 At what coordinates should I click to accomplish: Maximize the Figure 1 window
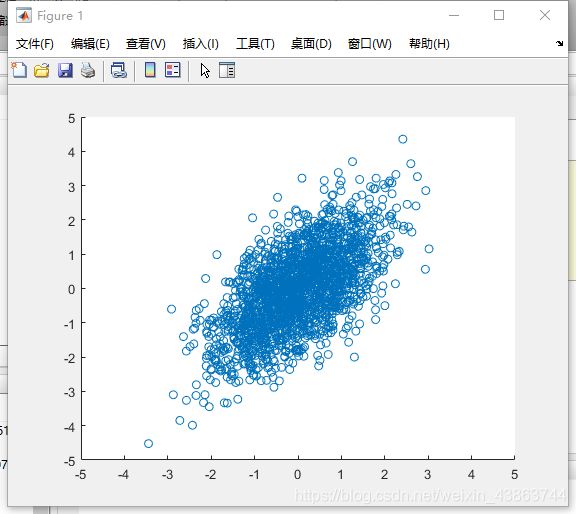tap(499, 15)
